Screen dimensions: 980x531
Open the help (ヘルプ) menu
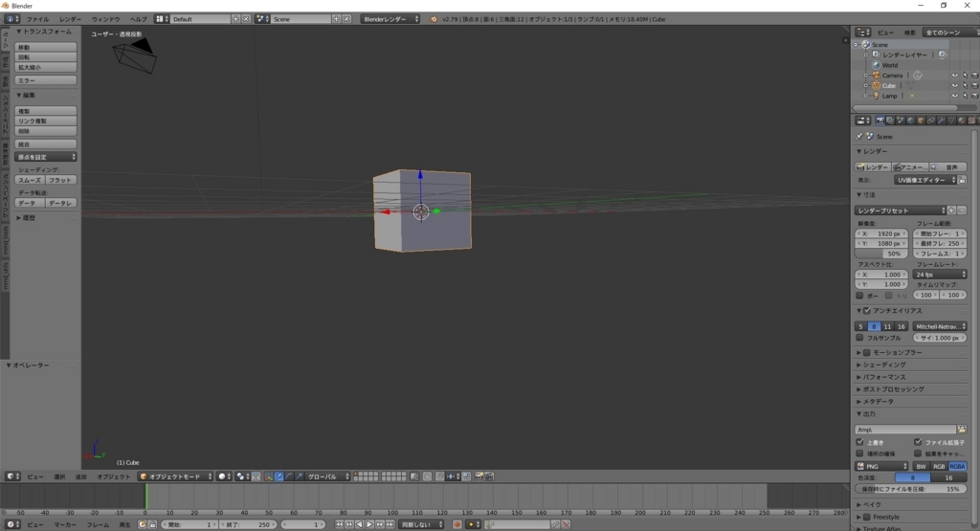(x=138, y=19)
